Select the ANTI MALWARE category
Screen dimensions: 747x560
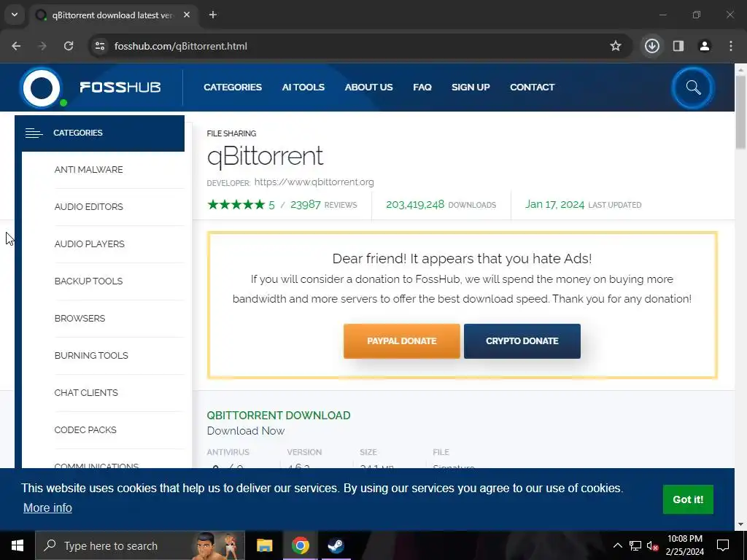[88, 169]
